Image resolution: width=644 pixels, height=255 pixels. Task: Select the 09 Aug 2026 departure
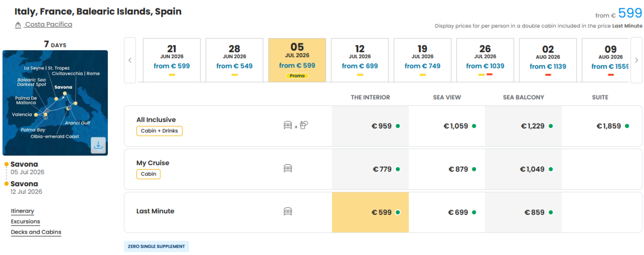605,60
